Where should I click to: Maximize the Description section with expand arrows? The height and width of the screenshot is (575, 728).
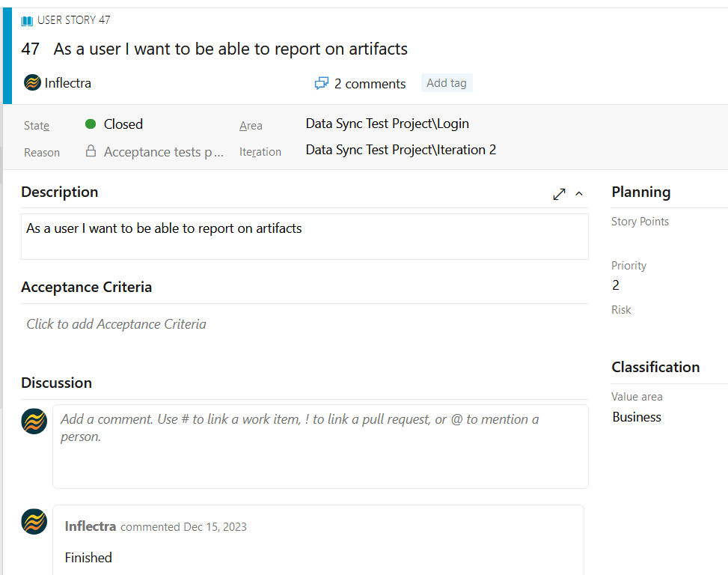coord(559,194)
